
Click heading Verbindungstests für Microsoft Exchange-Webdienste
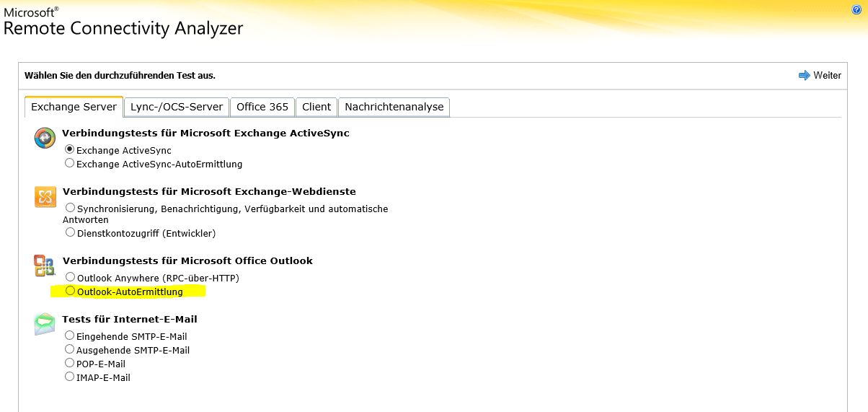click(209, 191)
